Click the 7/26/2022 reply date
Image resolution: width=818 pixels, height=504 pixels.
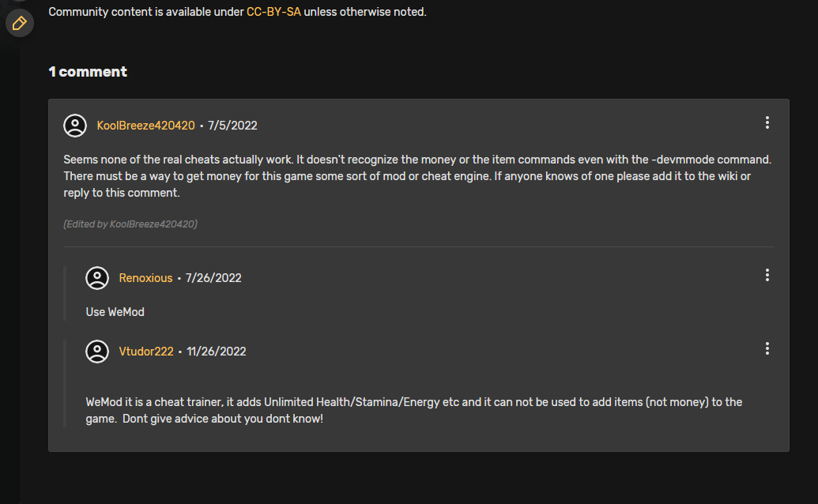click(x=213, y=278)
